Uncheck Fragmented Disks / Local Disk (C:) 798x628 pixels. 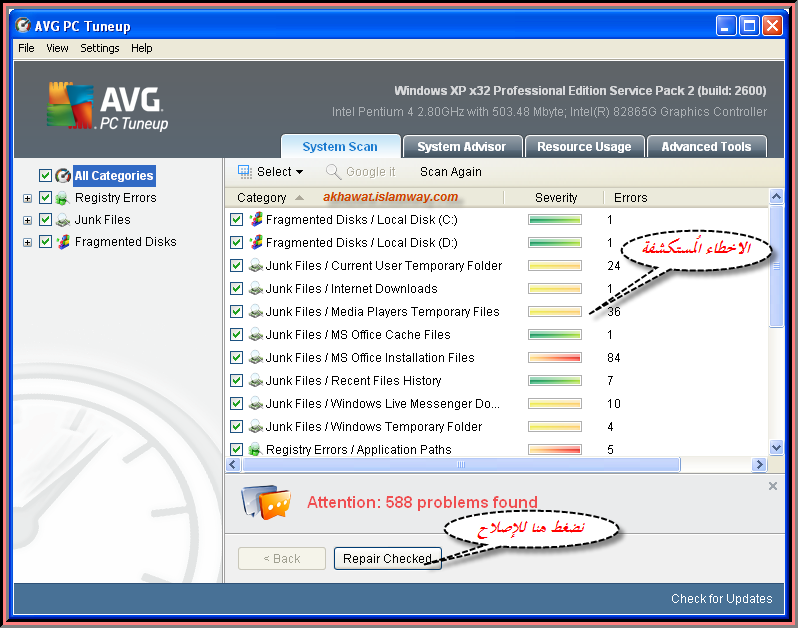(x=236, y=219)
